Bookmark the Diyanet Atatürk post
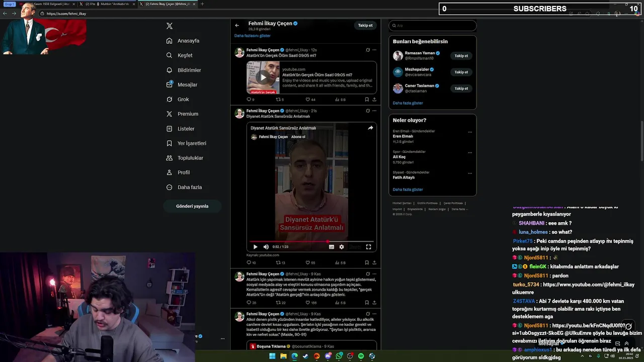Image resolution: width=644 pixels, height=362 pixels. [367, 262]
